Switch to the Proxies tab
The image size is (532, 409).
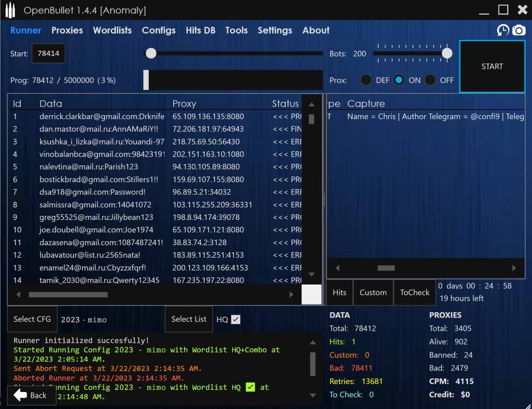click(67, 30)
